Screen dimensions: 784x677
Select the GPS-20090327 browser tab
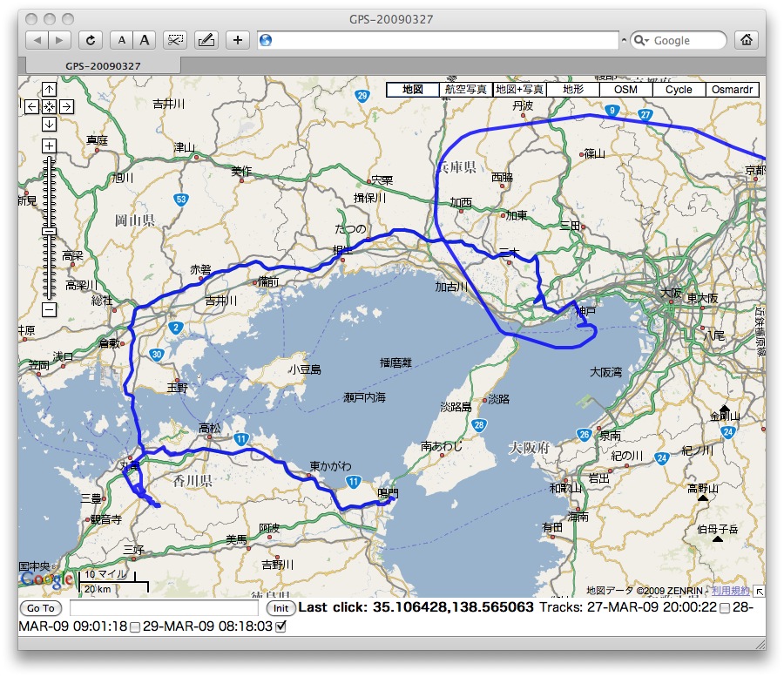coord(103,66)
